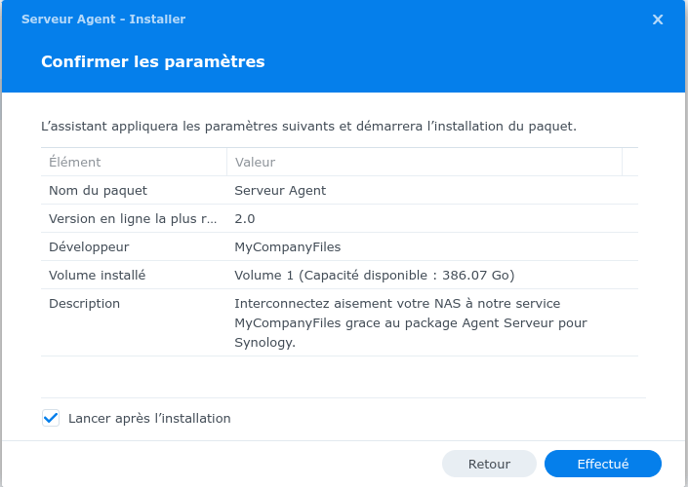Close the Serveur Agent installer dialog
The image size is (688, 487).
pos(657,19)
